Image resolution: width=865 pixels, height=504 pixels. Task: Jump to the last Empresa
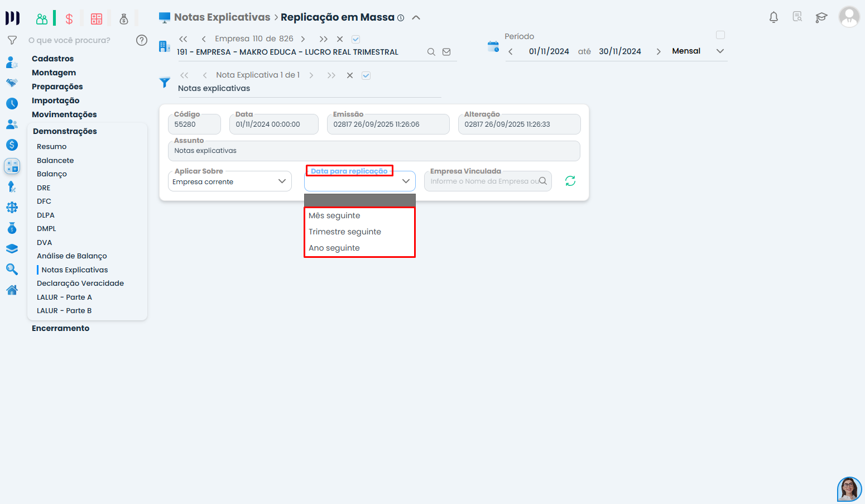coord(324,39)
